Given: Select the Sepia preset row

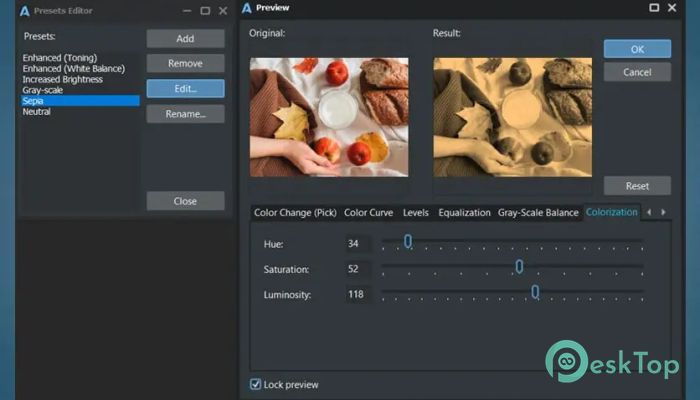Looking at the screenshot, I should 80,101.
